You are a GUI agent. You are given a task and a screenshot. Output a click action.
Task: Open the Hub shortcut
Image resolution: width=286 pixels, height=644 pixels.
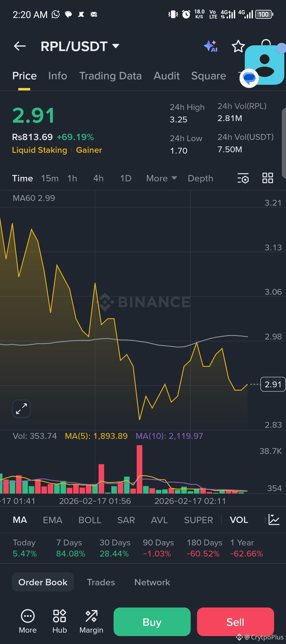coord(60,621)
